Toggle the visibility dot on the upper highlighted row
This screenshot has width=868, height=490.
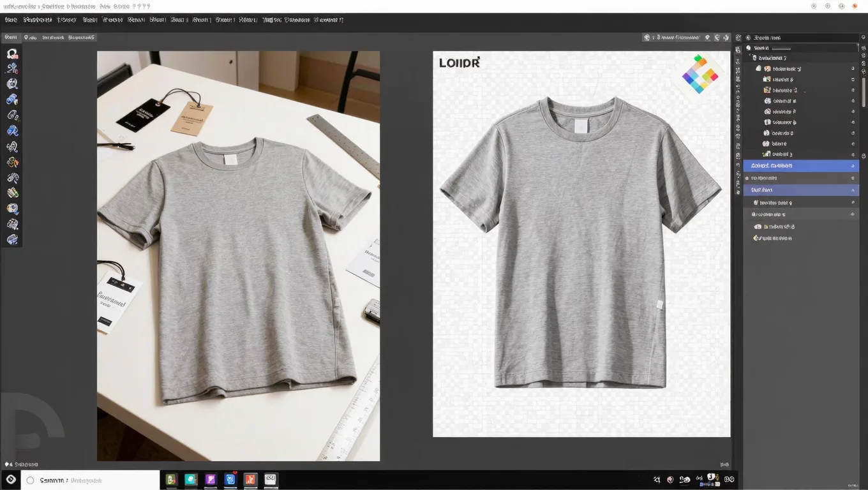click(853, 166)
